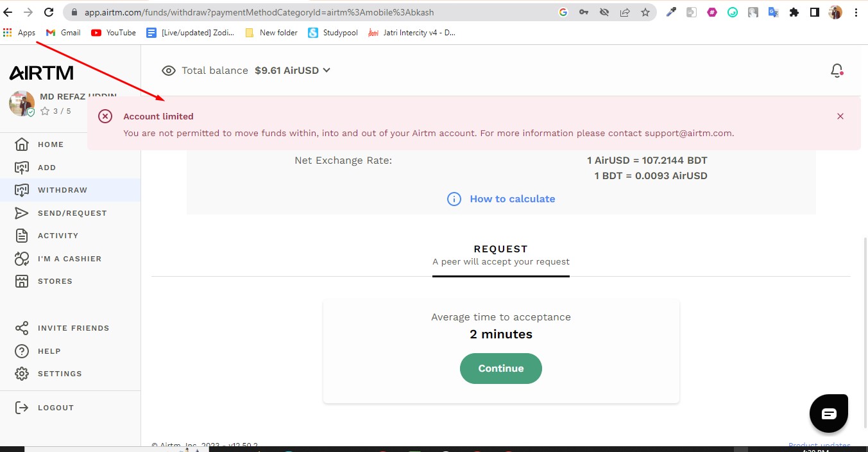The height and width of the screenshot is (452, 868).
Task: Share this page using the share icon
Action: (625, 12)
